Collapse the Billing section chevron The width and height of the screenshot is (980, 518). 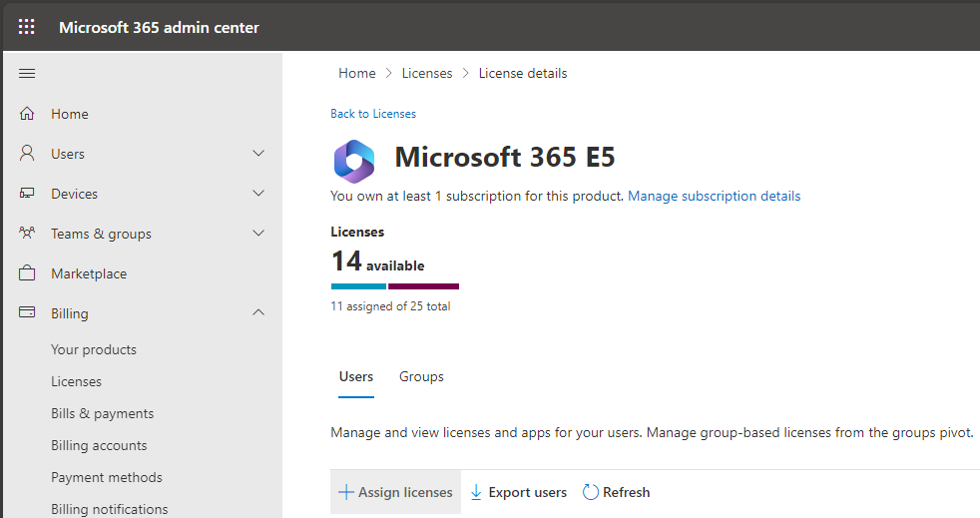[x=258, y=311]
